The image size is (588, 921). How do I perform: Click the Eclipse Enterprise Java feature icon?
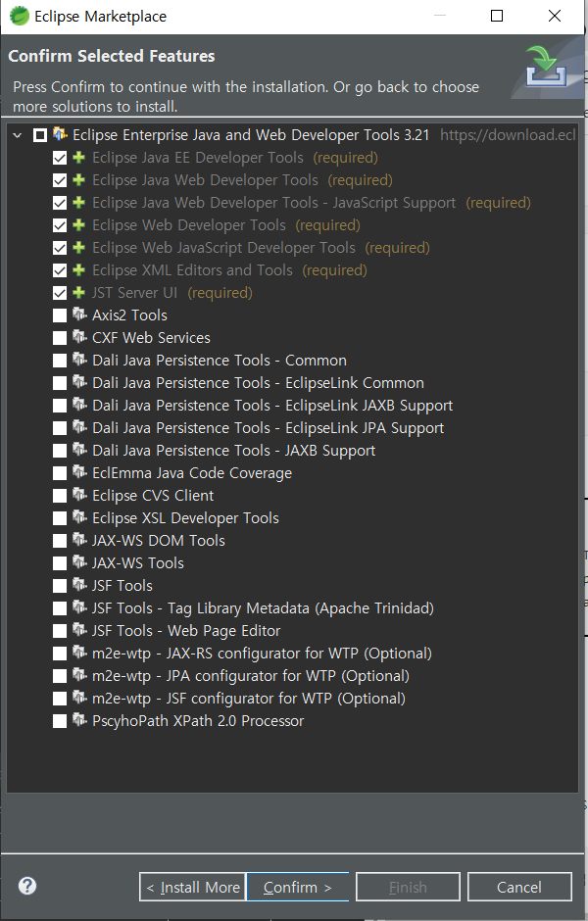click(60, 134)
